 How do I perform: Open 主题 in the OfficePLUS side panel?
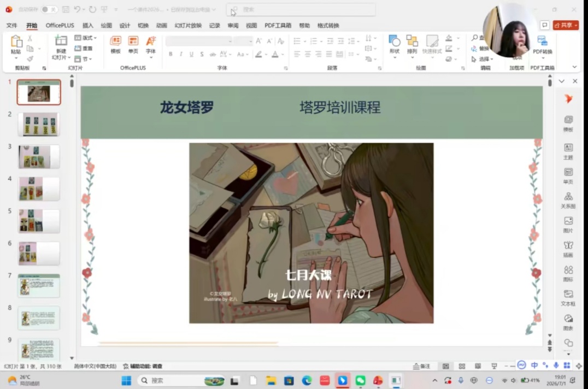pyautogui.click(x=568, y=151)
